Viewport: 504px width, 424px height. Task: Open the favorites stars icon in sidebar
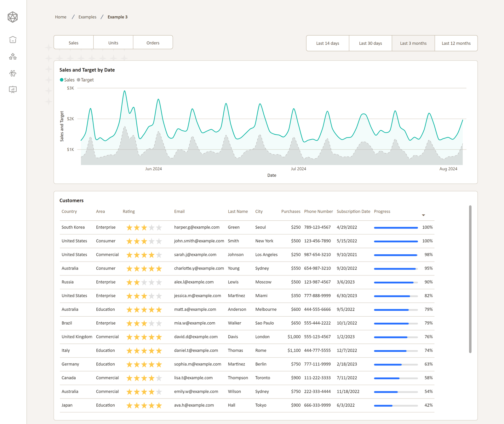coord(13,57)
